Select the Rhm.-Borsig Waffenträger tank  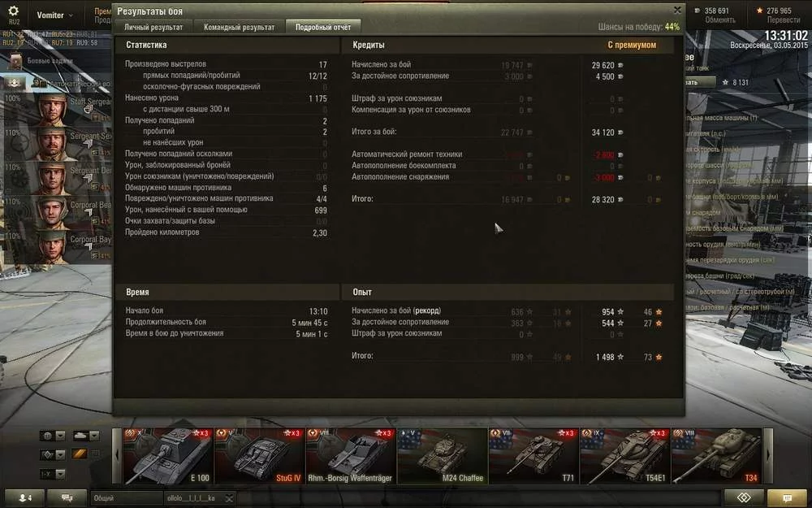pos(351,456)
